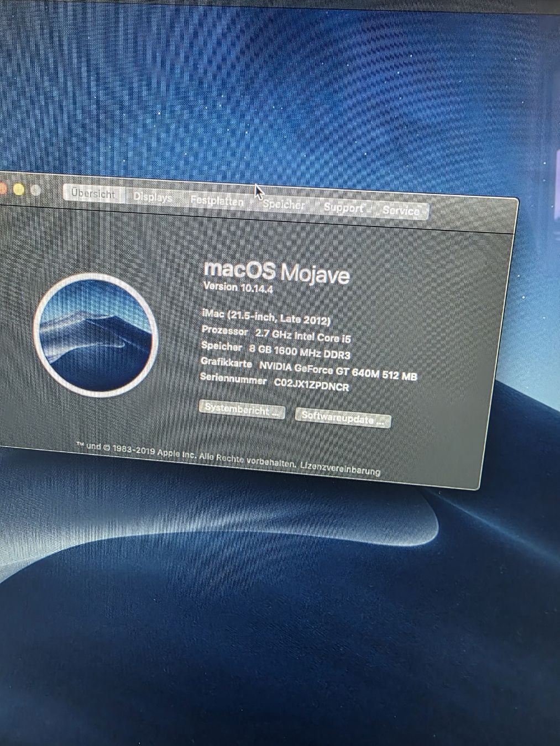
Task: Click the Prozessor label
Action: tap(224, 331)
